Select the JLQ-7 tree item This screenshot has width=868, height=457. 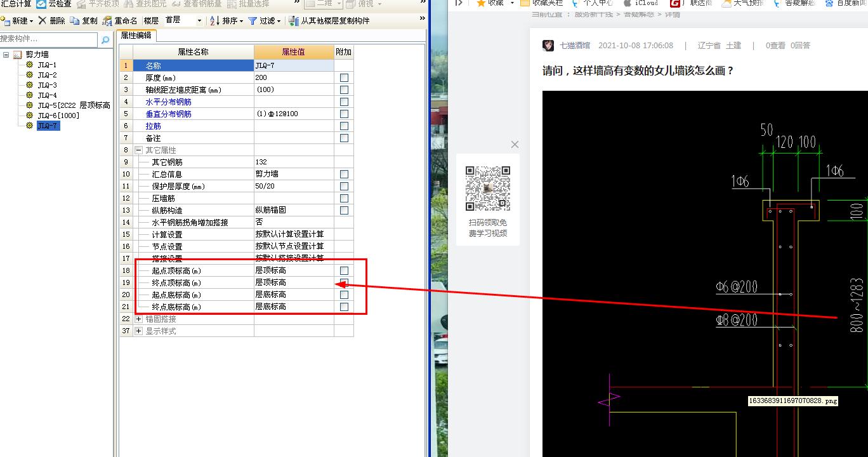click(48, 126)
